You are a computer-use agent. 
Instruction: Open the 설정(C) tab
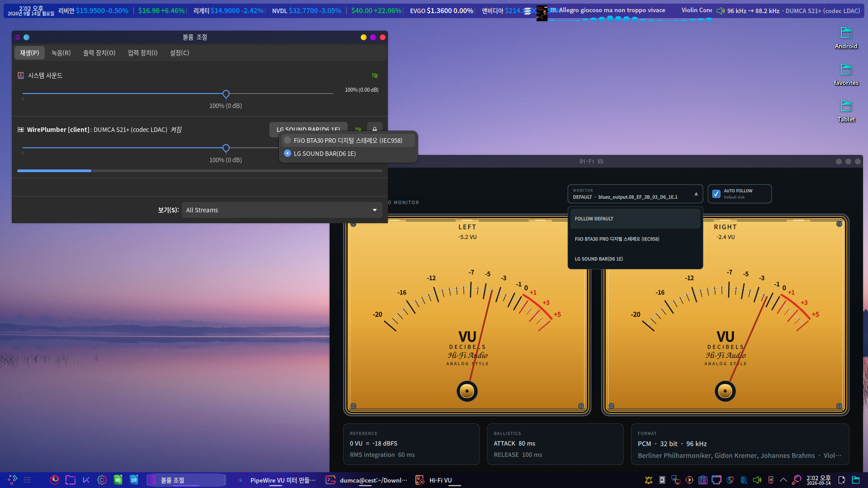pos(179,53)
